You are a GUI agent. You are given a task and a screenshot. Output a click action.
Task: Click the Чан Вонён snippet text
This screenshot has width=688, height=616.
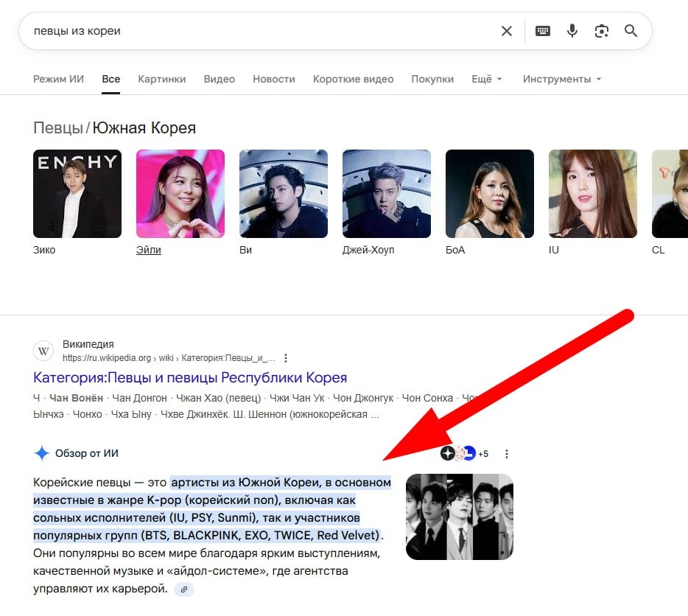(76, 398)
